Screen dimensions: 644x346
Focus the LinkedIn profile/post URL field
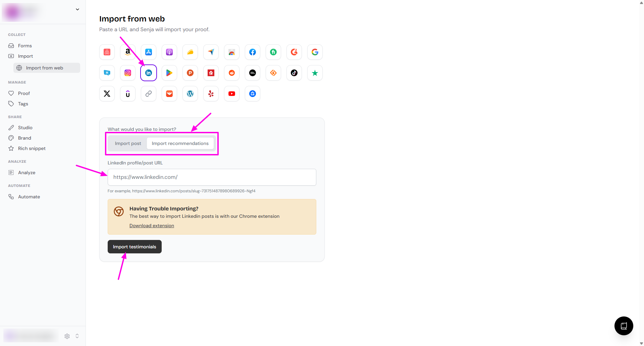[212, 177]
